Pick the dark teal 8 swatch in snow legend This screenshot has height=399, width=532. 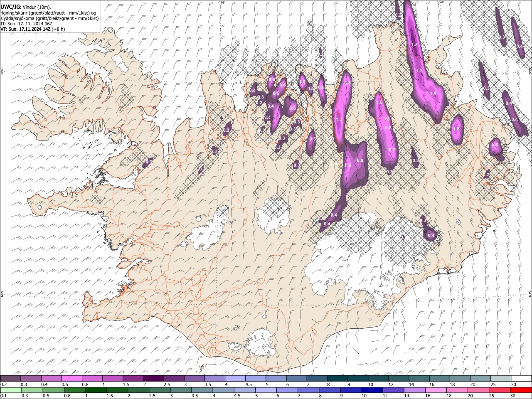337,379
